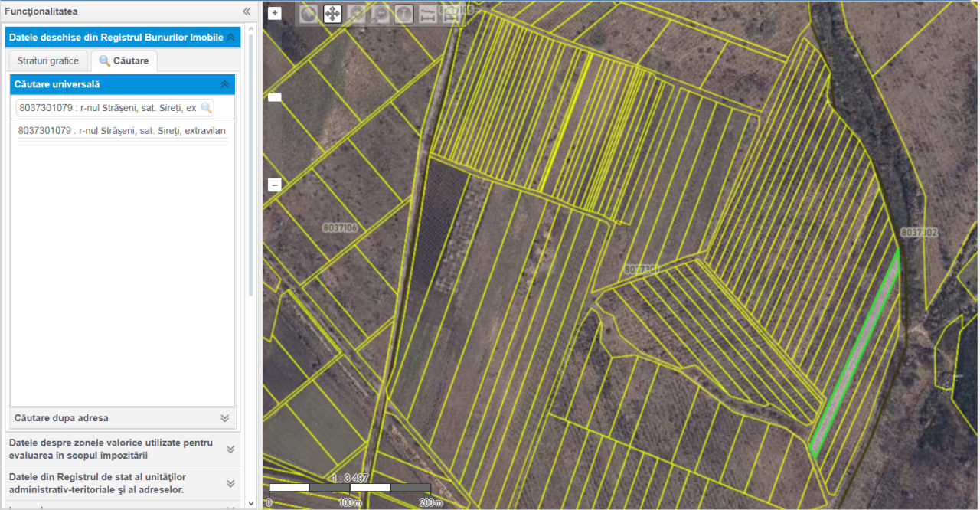Click the side panel scrollbar down arrow
The height and width of the screenshot is (510, 980).
[x=251, y=503]
